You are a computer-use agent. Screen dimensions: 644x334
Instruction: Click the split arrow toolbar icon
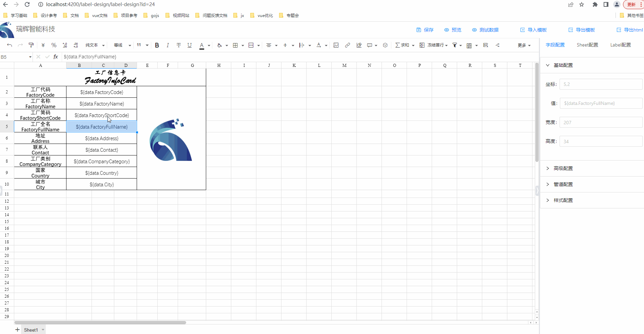click(497, 45)
